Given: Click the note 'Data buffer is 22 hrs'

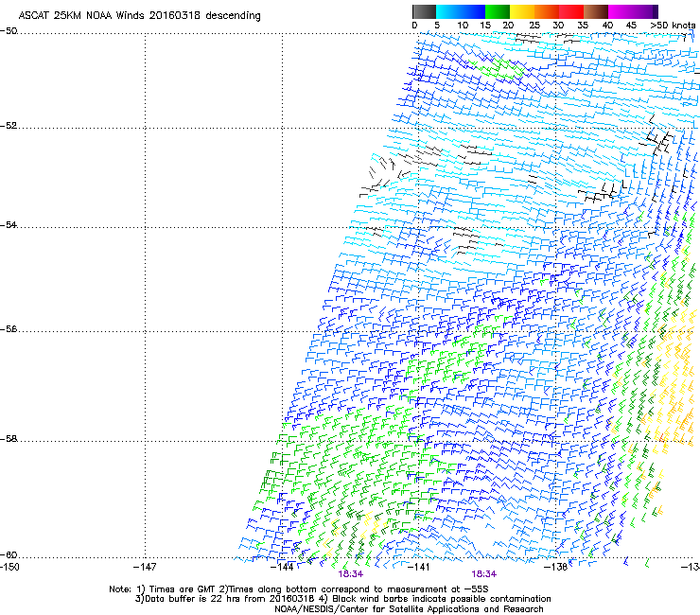Looking at the screenshot, I should 193,599.
